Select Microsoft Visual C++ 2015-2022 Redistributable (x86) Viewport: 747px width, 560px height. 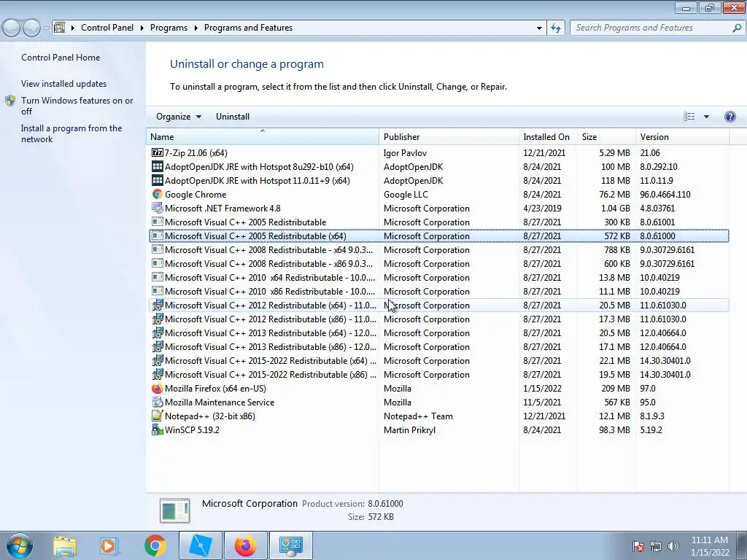pos(438,374)
